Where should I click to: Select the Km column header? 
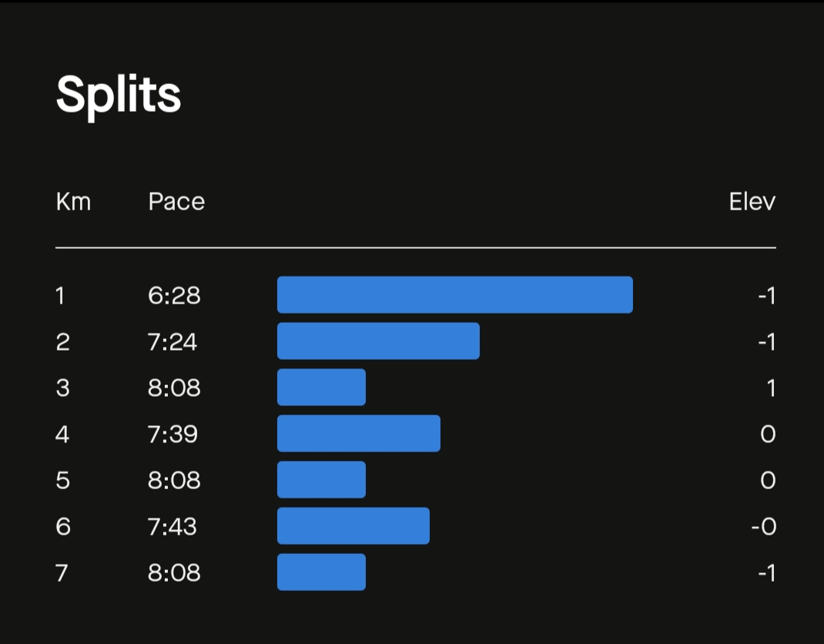[73, 202]
